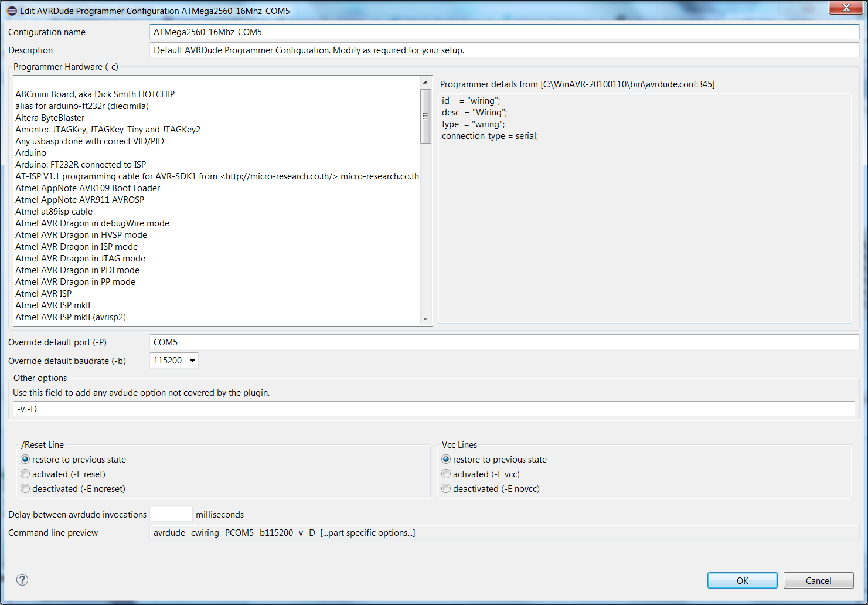Click the programmer list scrollbar thumb
This screenshot has width=868, height=605.
point(426,117)
